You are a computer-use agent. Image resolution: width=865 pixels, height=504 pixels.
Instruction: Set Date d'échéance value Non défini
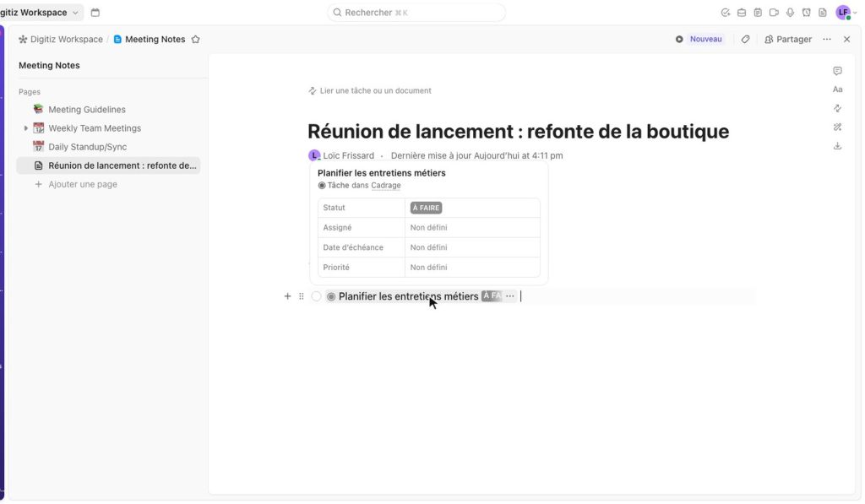click(x=428, y=247)
